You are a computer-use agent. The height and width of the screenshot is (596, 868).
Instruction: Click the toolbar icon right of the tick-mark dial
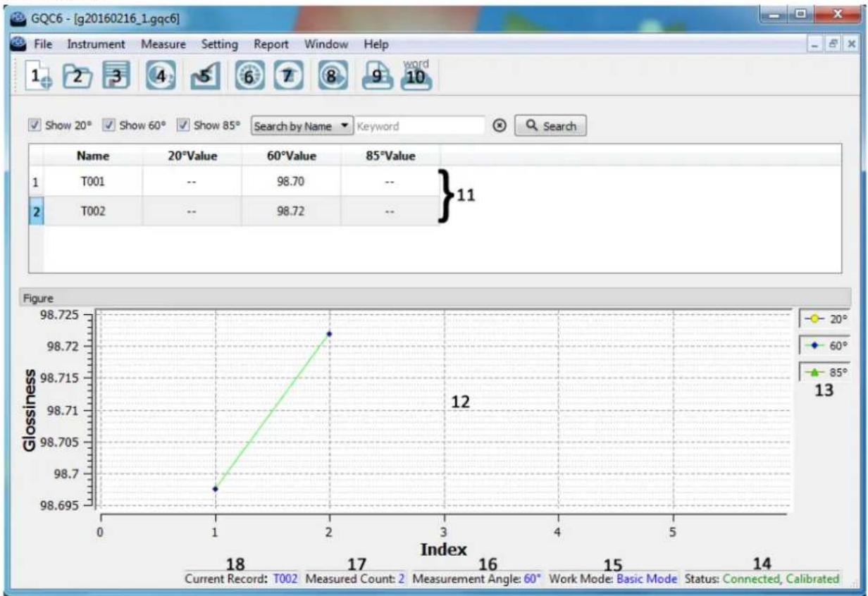(287, 75)
